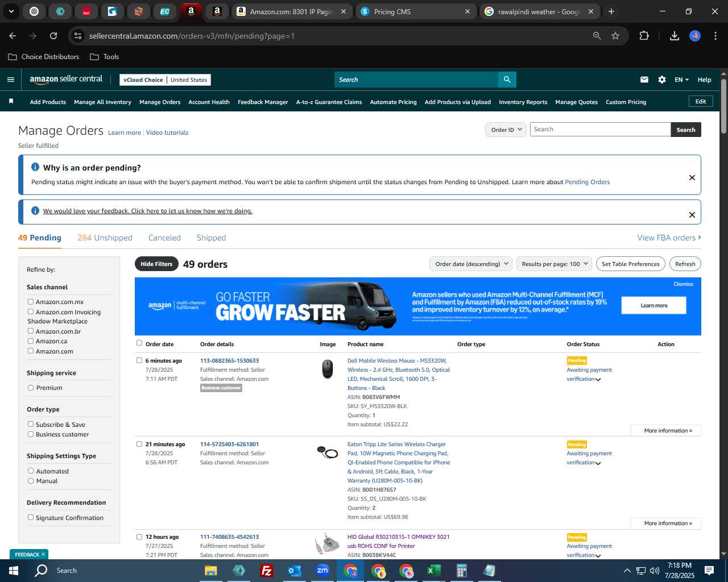
Task: Go back with the browser back arrow
Action: pos(13,36)
